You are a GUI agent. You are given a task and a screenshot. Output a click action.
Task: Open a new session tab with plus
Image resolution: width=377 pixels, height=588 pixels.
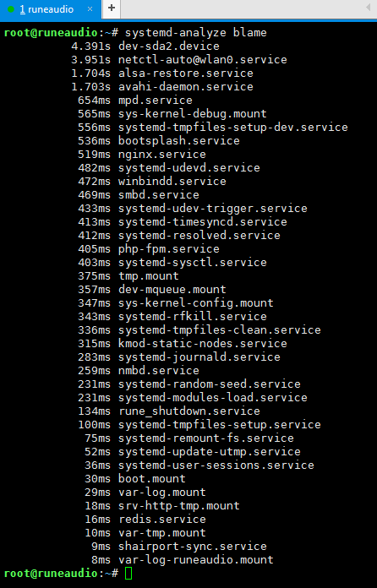pos(112,8)
